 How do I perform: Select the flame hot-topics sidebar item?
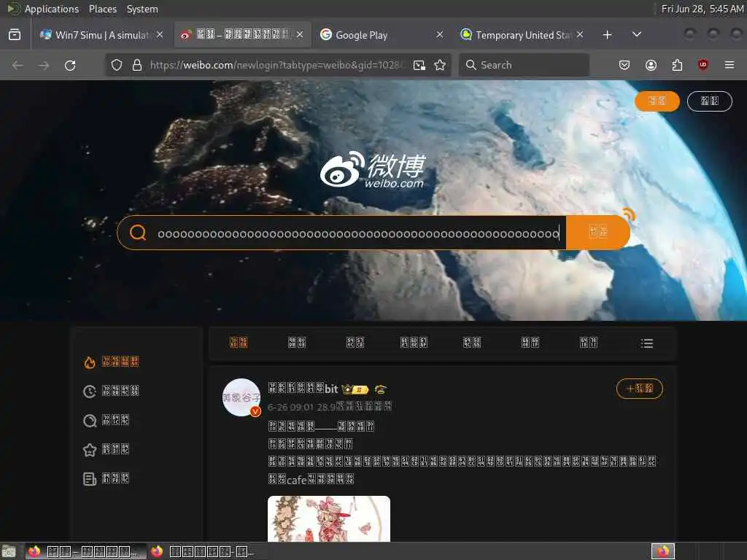coord(111,362)
